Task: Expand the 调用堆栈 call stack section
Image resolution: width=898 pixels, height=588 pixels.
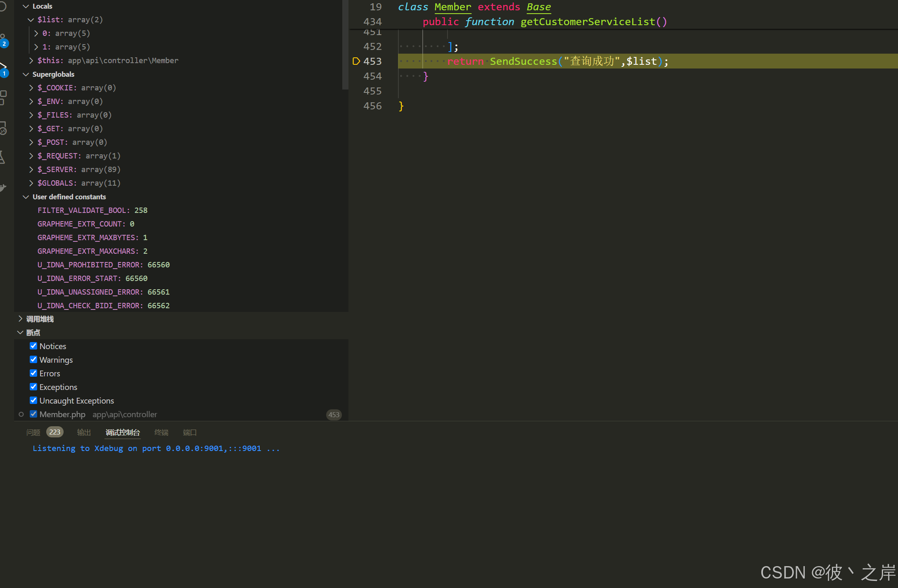Action: [20, 319]
